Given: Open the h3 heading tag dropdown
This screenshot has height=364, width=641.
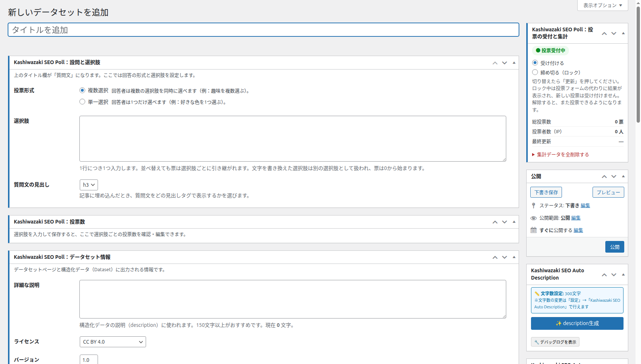Looking at the screenshot, I should [89, 185].
